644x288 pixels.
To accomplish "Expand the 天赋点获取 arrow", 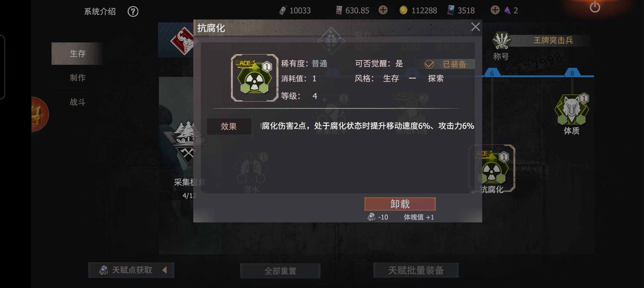I will [x=165, y=270].
